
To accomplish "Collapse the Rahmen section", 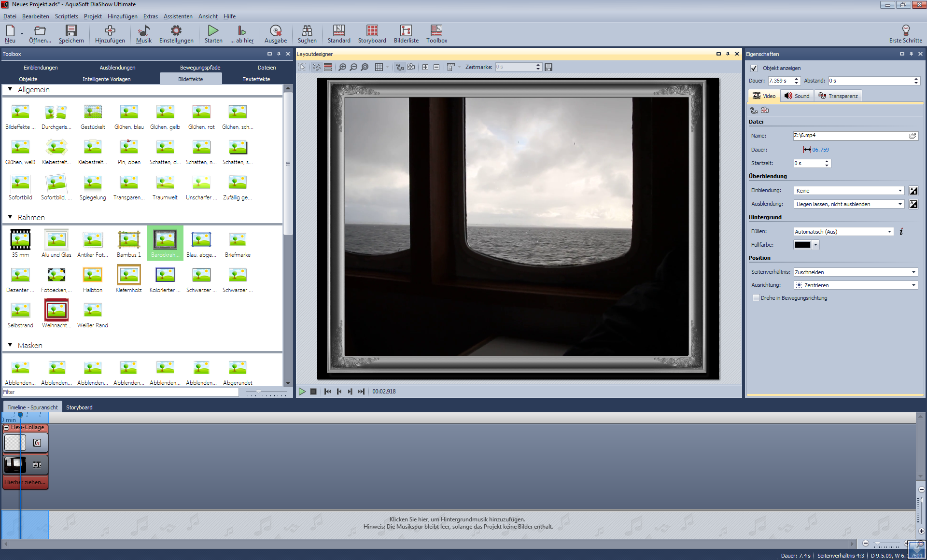I will (10, 217).
